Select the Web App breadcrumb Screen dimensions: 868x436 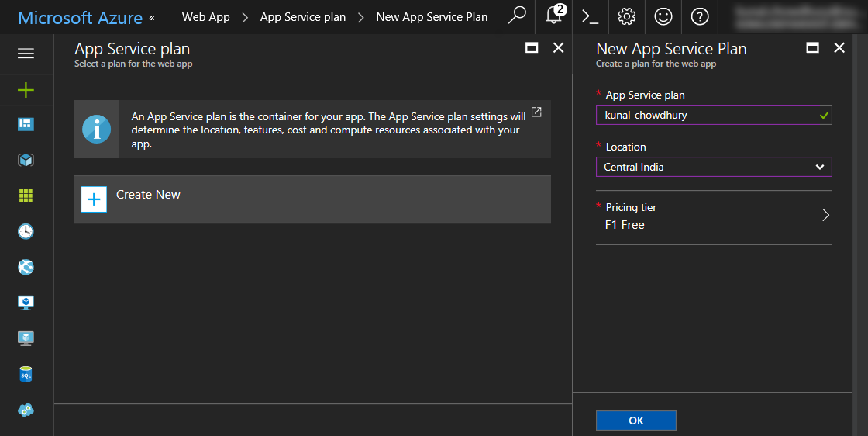pyautogui.click(x=206, y=17)
